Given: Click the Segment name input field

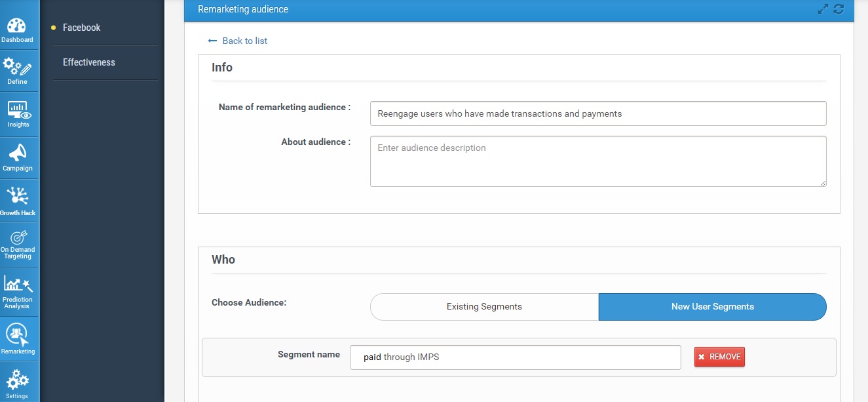Looking at the screenshot, I should pyautogui.click(x=515, y=357).
